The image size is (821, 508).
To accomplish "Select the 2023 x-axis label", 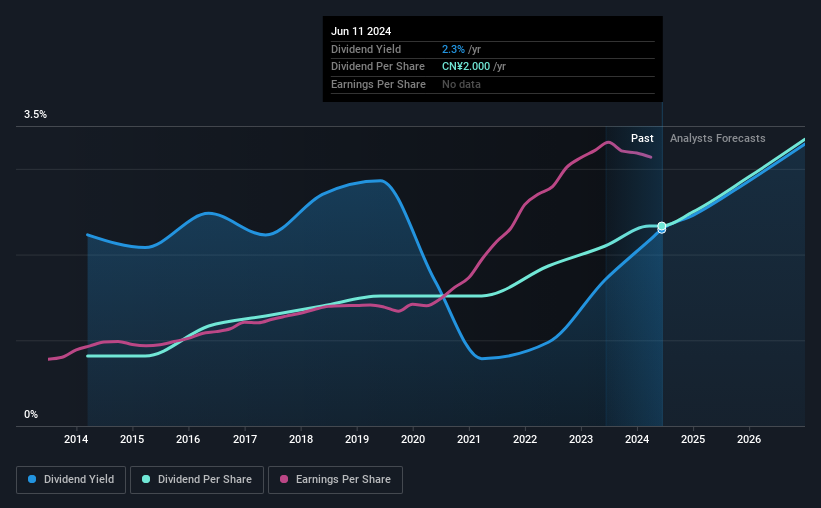I will (581, 439).
